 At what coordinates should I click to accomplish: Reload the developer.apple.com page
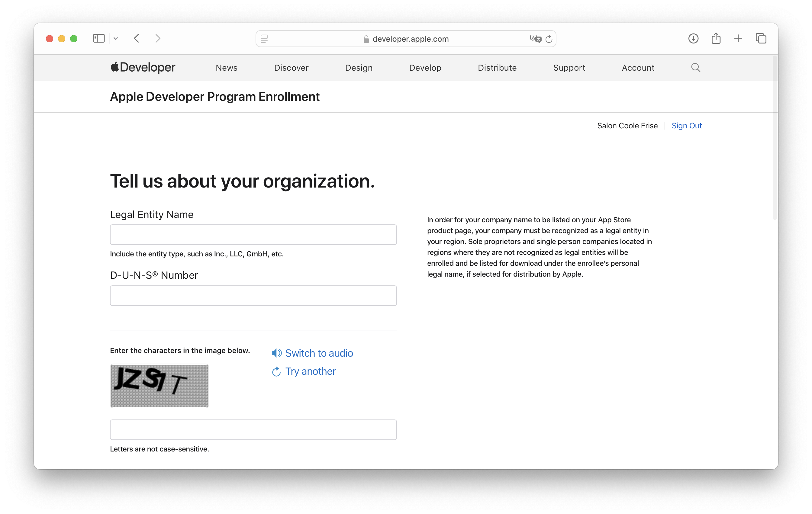coord(549,39)
